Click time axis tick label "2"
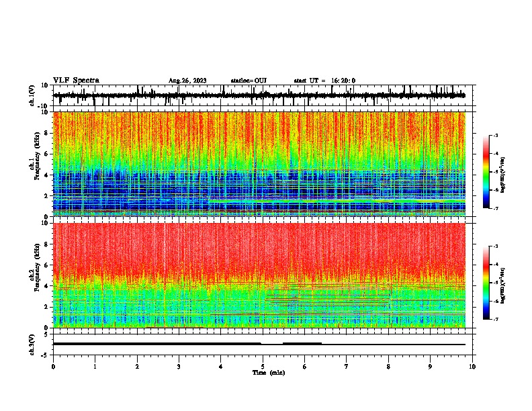Screen dimensions: 532x411 [137, 367]
